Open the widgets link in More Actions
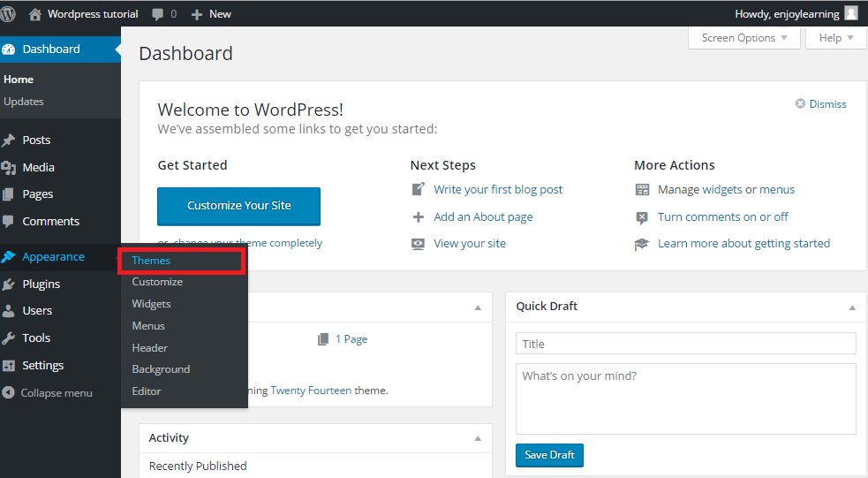868x478 pixels. coord(721,190)
